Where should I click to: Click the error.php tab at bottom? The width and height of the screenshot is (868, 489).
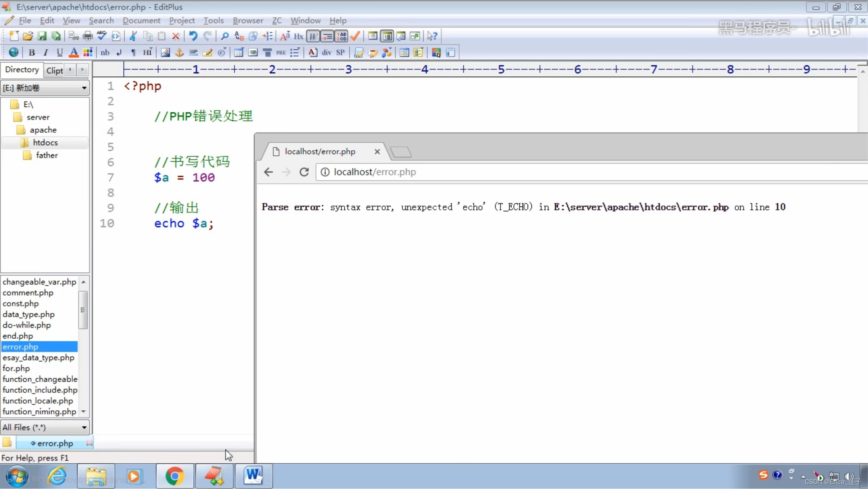pyautogui.click(x=55, y=443)
